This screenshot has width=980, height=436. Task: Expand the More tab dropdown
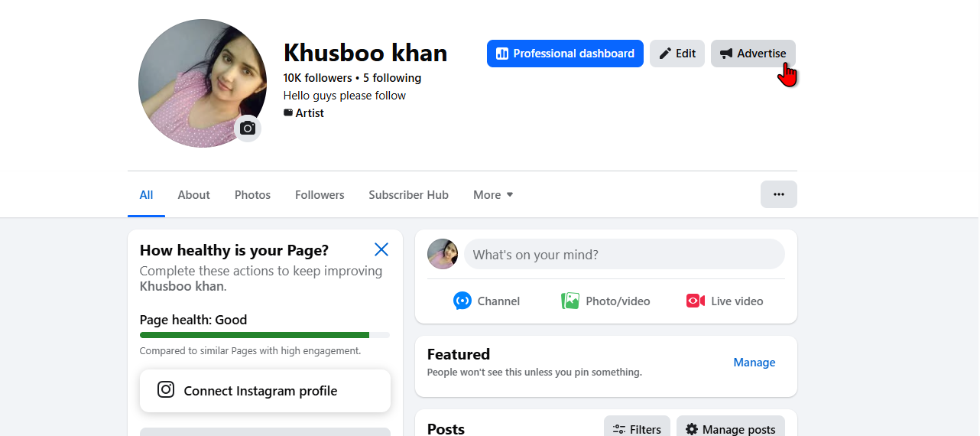click(x=493, y=195)
